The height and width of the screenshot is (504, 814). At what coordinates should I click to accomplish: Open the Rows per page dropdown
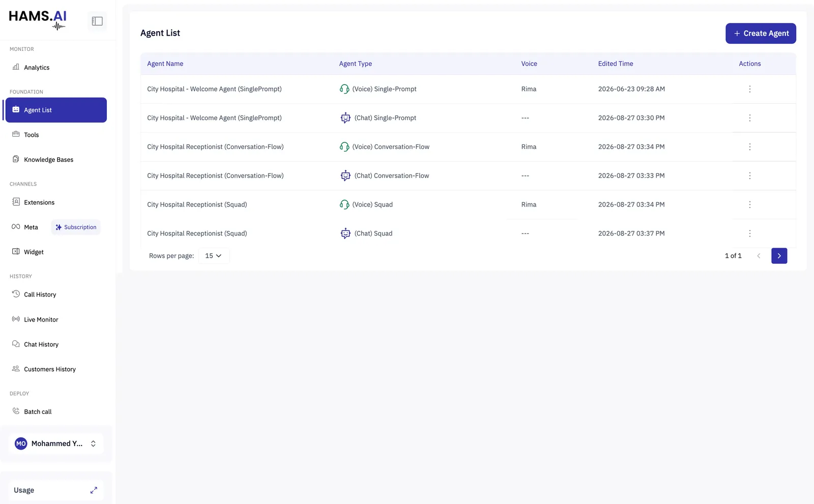click(214, 256)
